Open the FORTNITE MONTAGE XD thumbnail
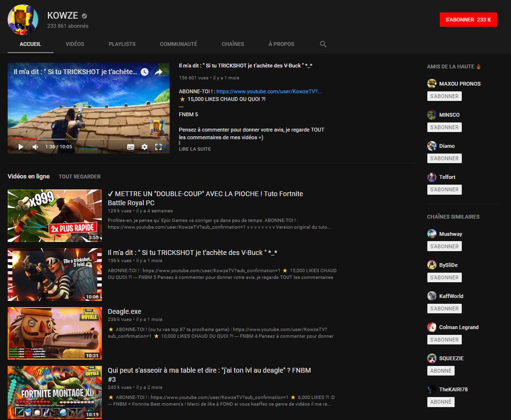 55,392
